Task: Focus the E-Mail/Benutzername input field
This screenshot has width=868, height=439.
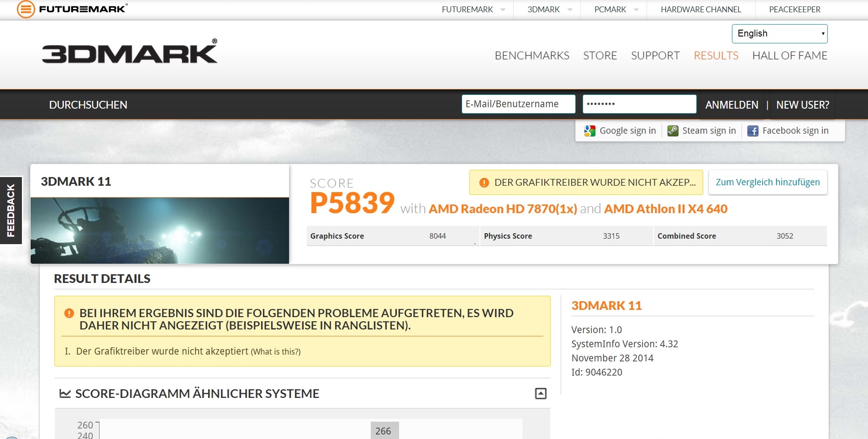Action: 518,104
